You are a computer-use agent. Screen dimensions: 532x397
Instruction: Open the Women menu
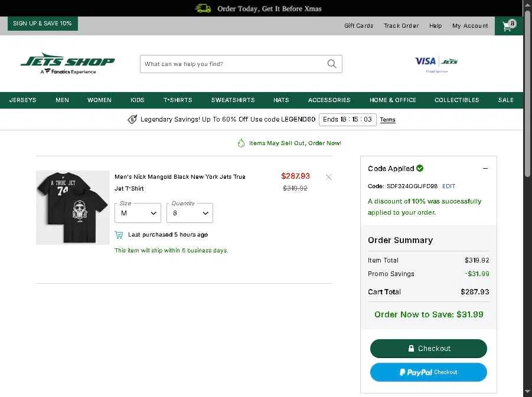[x=99, y=100]
